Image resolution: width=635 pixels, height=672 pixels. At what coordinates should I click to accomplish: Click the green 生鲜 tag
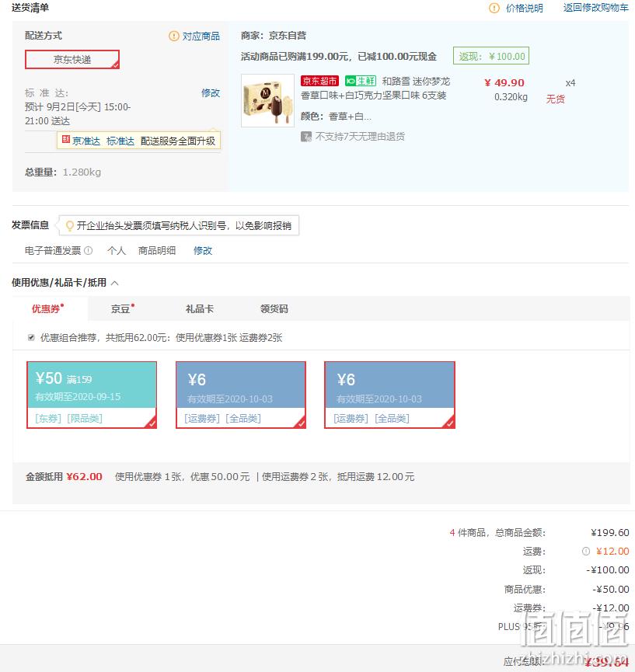(x=361, y=81)
